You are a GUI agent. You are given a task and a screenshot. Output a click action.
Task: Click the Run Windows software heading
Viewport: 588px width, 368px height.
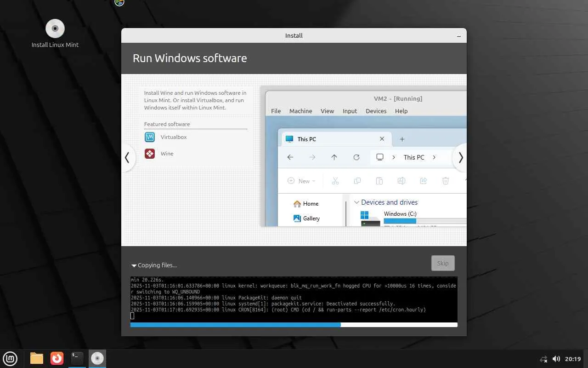pyautogui.click(x=190, y=58)
